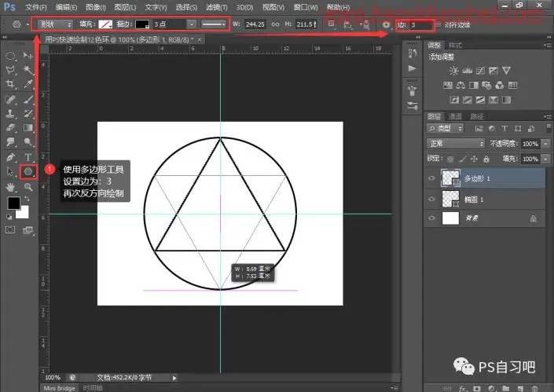Toggle layer filtering switch
This screenshot has width=554, height=392.
548,128
